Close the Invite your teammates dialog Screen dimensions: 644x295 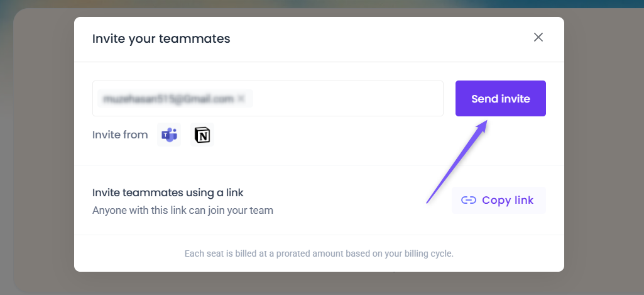tap(538, 38)
